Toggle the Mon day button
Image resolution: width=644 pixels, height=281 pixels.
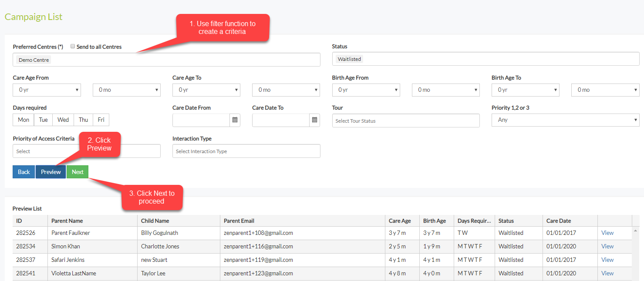24,120
